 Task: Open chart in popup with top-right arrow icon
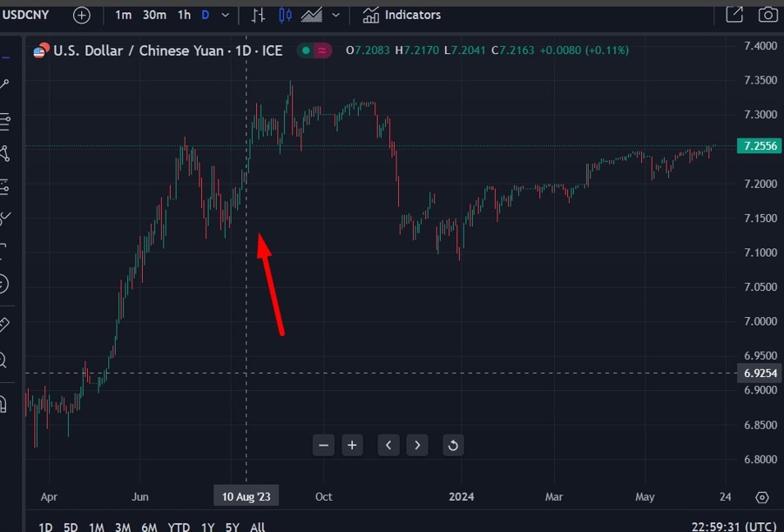click(734, 14)
